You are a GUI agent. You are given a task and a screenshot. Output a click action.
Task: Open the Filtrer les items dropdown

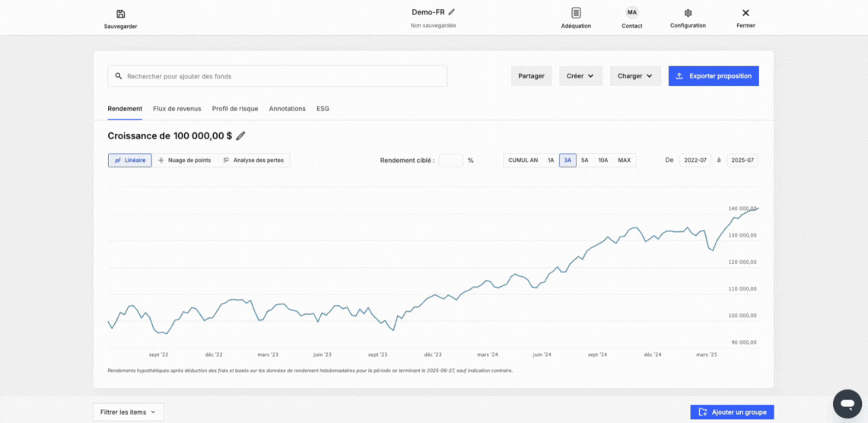point(129,412)
